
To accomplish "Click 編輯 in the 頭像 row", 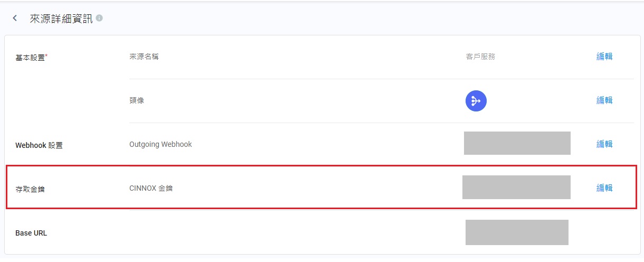I will click(604, 100).
